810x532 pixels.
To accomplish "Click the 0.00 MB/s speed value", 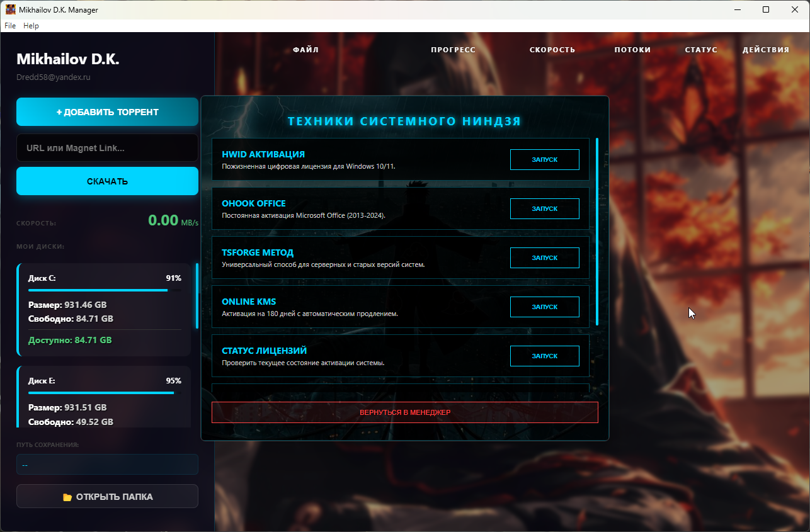I will click(173, 220).
